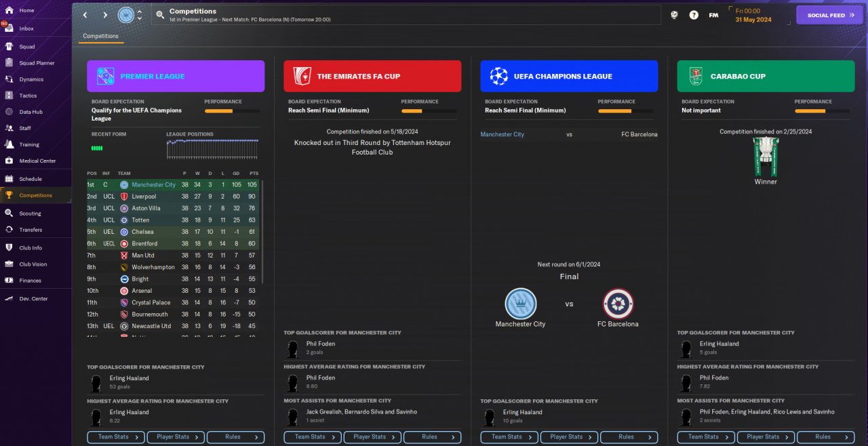Open the Home sidebar item
Screen dimensions: 868x446
coord(26,10)
